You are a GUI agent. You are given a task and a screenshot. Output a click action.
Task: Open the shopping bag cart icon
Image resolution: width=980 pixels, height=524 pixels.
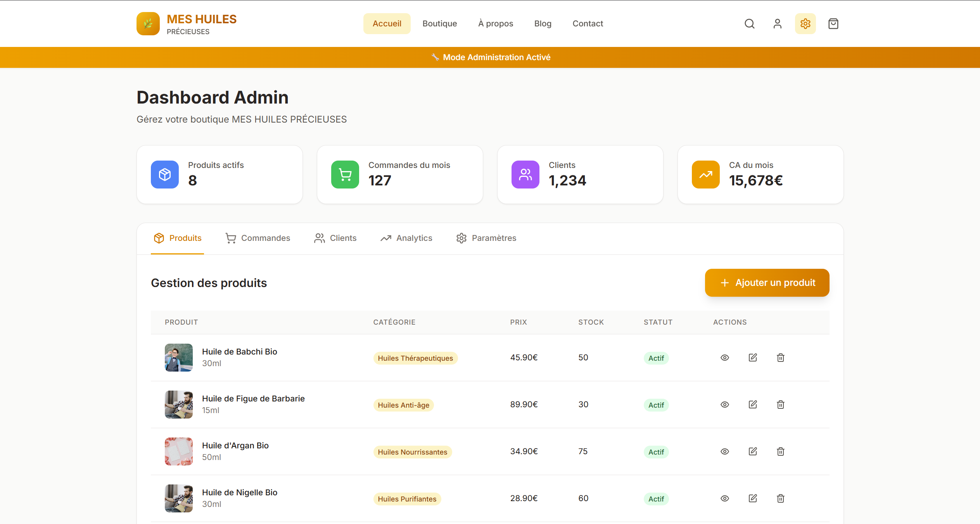click(833, 24)
